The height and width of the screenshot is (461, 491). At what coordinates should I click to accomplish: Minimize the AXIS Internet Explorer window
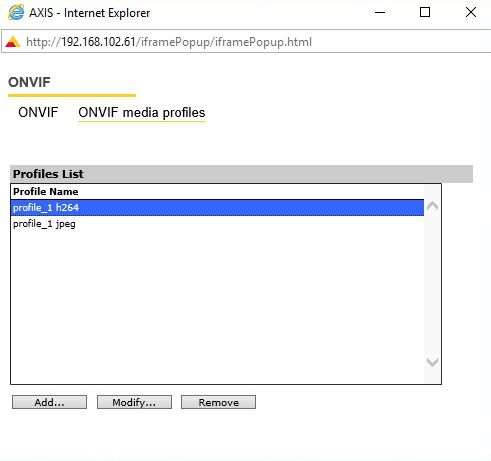coord(380,12)
